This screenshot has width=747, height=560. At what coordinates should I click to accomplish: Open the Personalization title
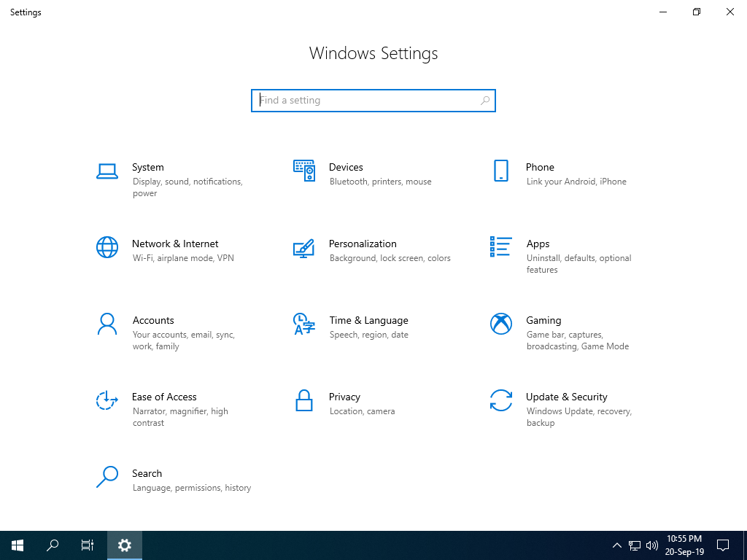click(x=363, y=244)
